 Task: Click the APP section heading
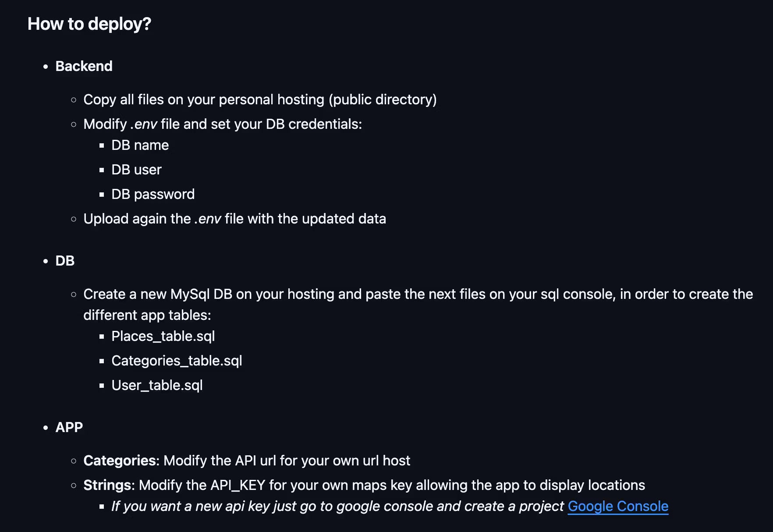point(69,427)
